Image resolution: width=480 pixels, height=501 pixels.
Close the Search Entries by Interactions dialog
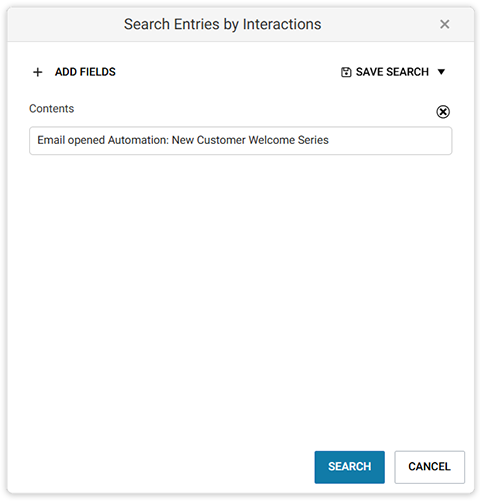point(444,24)
